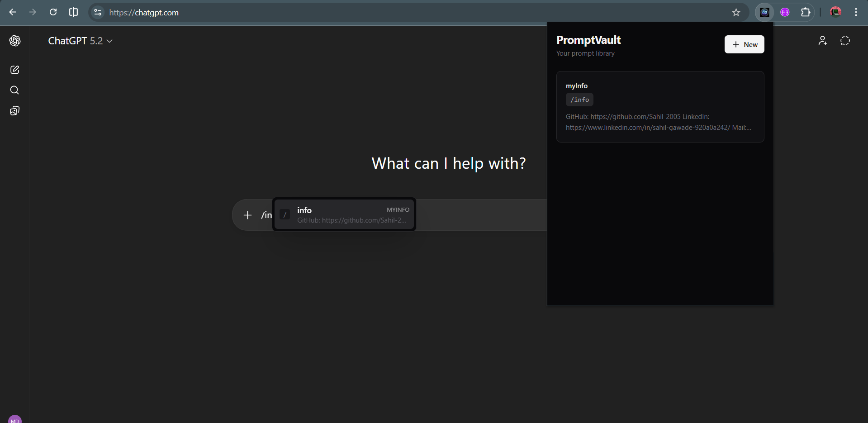Open the library icon in the sidebar
Image resolution: width=868 pixels, height=423 pixels.
click(14, 110)
